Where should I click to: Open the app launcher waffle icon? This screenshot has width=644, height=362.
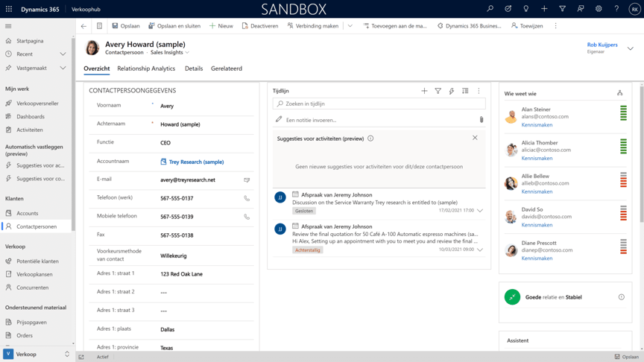[x=9, y=9]
